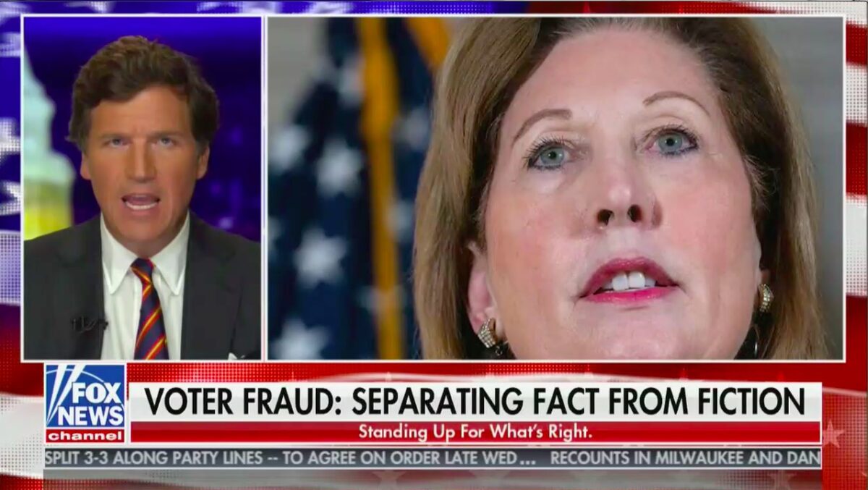Select the left video panel with the host
This screenshot has width=868, height=490.
pyautogui.click(x=142, y=188)
